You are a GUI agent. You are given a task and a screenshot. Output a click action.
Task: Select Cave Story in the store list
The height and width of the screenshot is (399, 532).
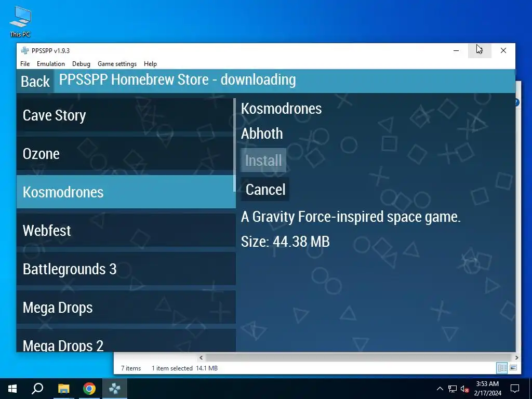126,115
